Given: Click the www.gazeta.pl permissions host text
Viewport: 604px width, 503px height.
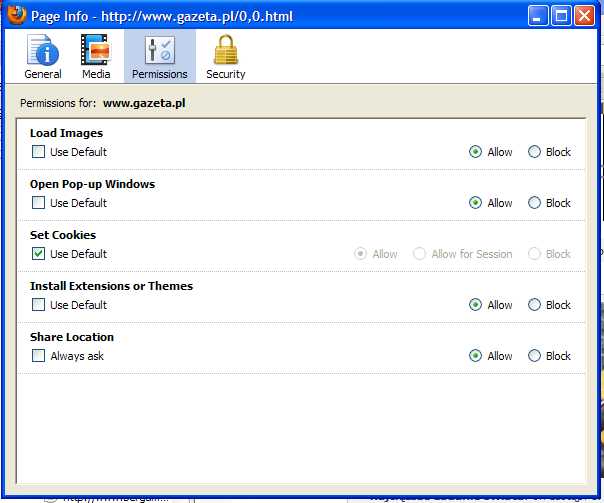Looking at the screenshot, I should [x=144, y=103].
